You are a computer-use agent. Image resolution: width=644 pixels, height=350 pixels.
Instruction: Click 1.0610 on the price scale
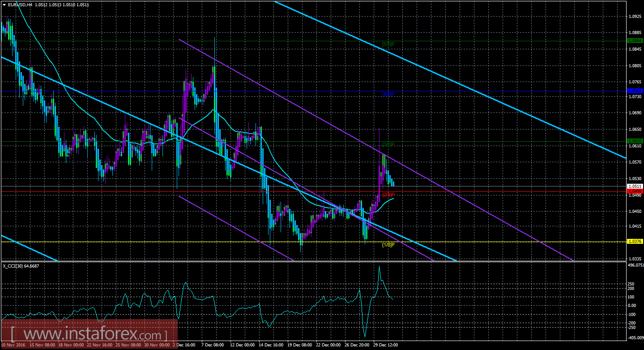635,146
